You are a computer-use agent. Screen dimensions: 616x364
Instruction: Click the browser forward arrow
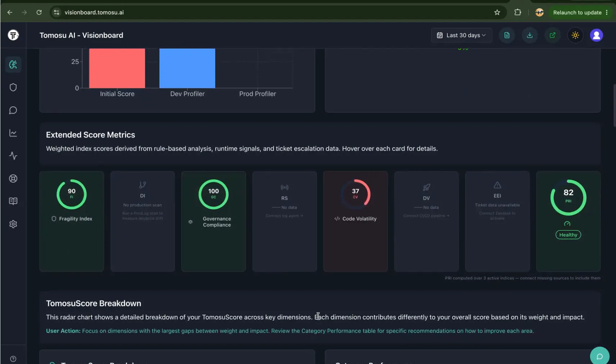(x=24, y=12)
